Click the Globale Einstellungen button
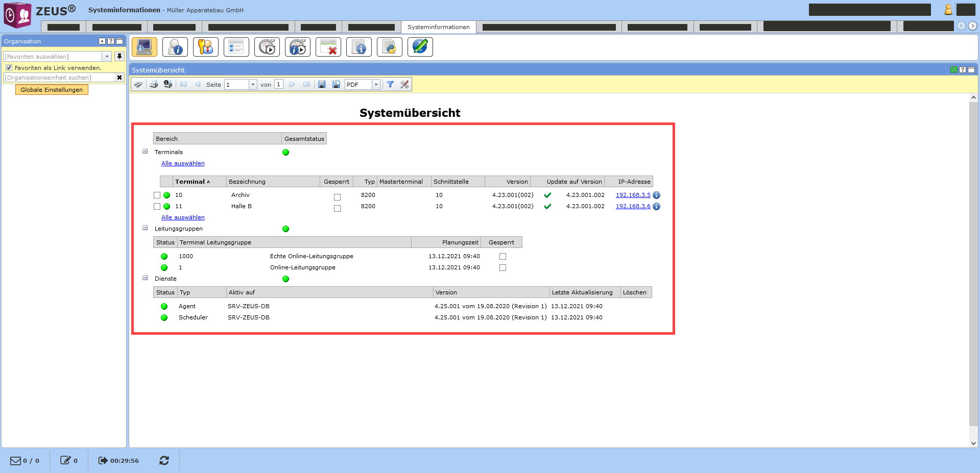Screen dimensions: 980x473 [52, 90]
